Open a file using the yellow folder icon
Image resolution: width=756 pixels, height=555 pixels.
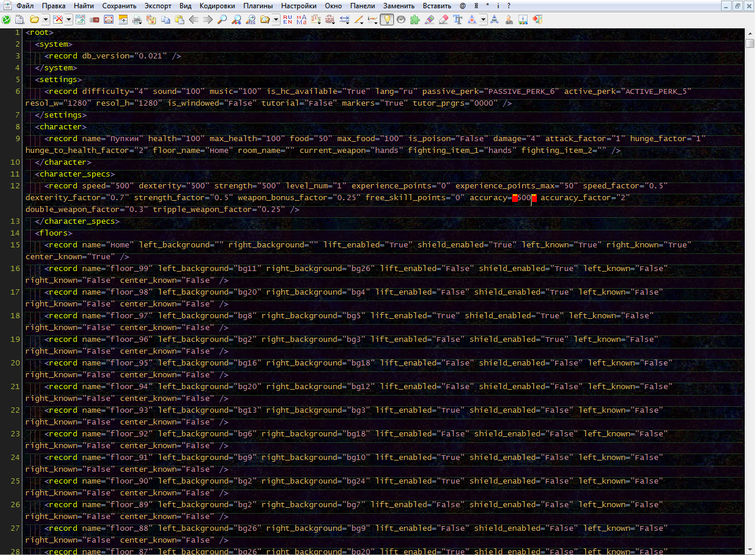34,19
